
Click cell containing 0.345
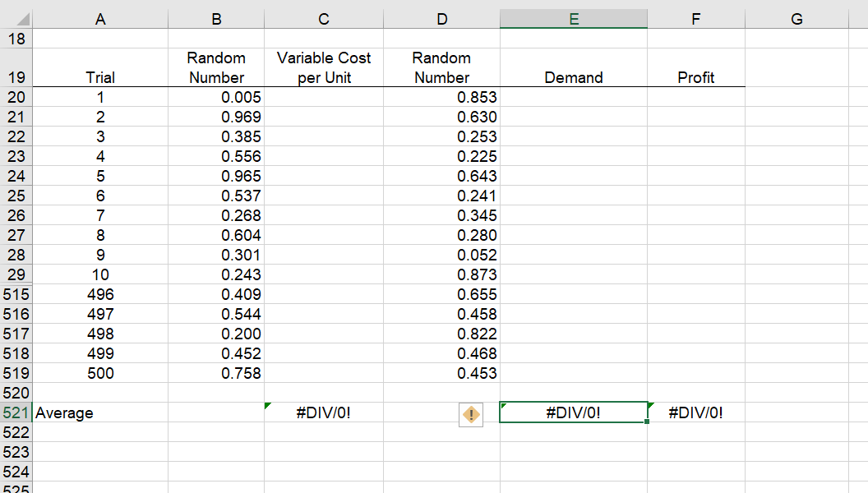441,215
